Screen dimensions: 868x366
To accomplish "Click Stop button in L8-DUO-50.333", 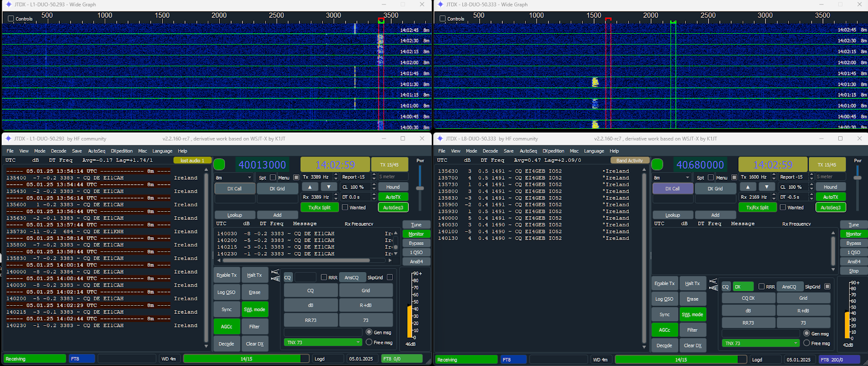I will click(x=853, y=271).
